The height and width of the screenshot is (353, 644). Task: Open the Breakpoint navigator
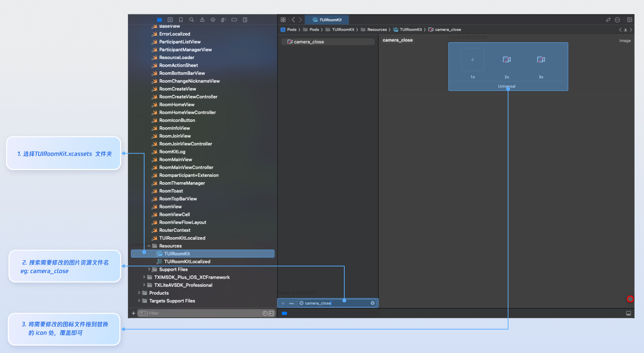234,20
